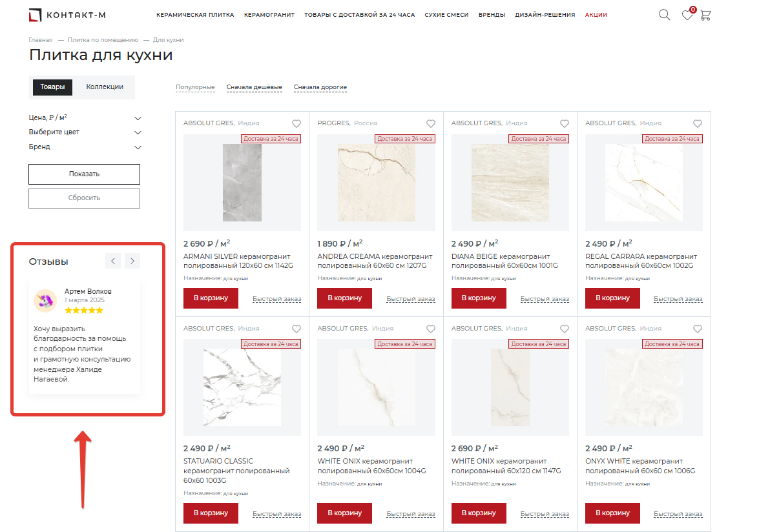The width and height of the screenshot is (759, 532).
Task: Open DIANA BEIGE керамогранит product title
Action: [505, 261]
